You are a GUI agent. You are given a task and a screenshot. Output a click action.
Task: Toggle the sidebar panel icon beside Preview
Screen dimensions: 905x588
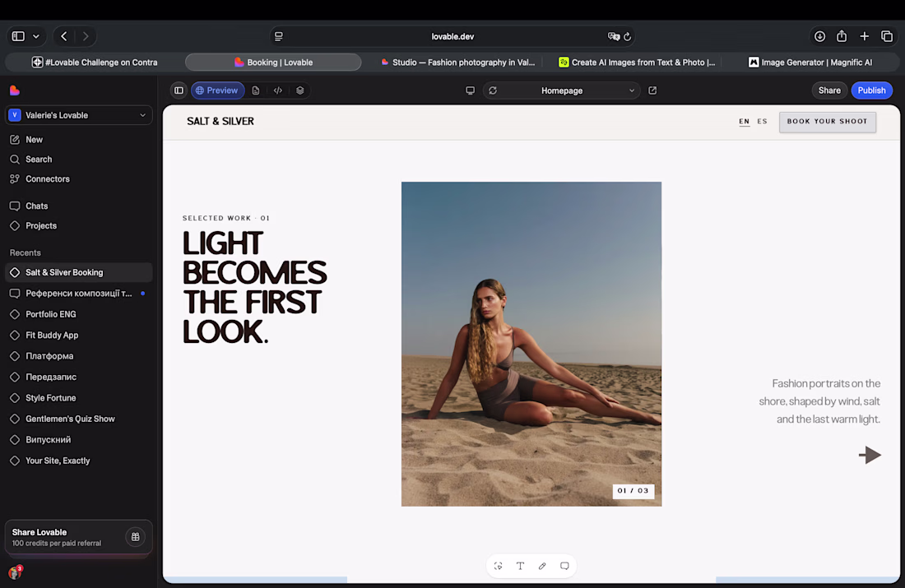(x=179, y=90)
